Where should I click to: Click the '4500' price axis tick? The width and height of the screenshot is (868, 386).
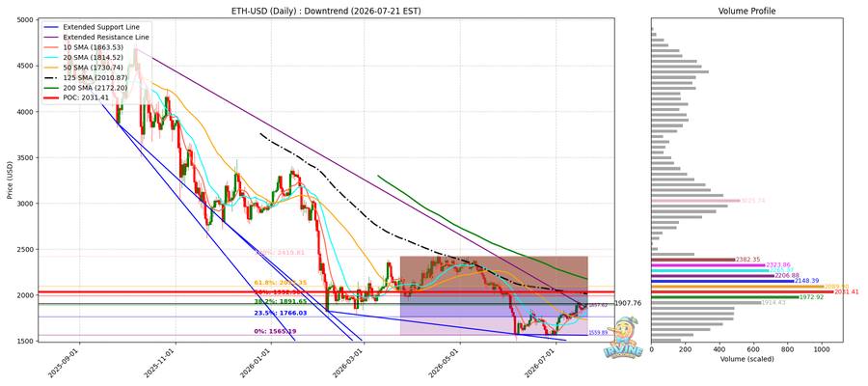click(24, 66)
